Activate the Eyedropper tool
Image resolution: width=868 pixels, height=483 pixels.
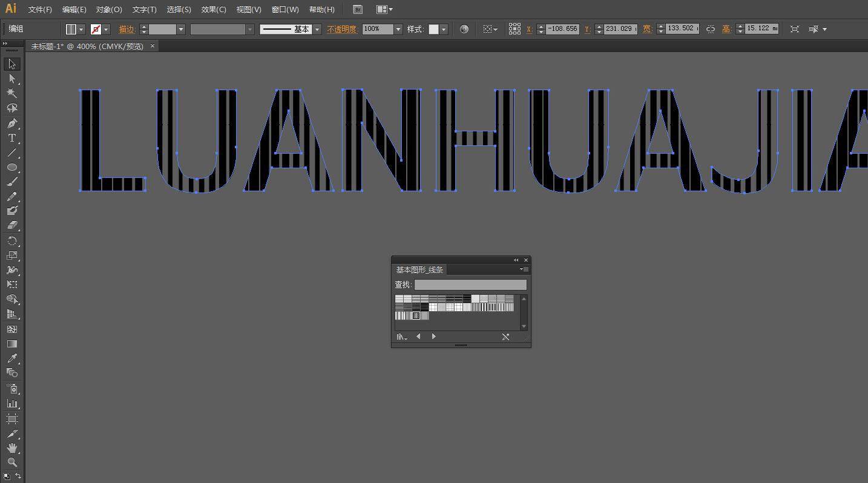12,358
